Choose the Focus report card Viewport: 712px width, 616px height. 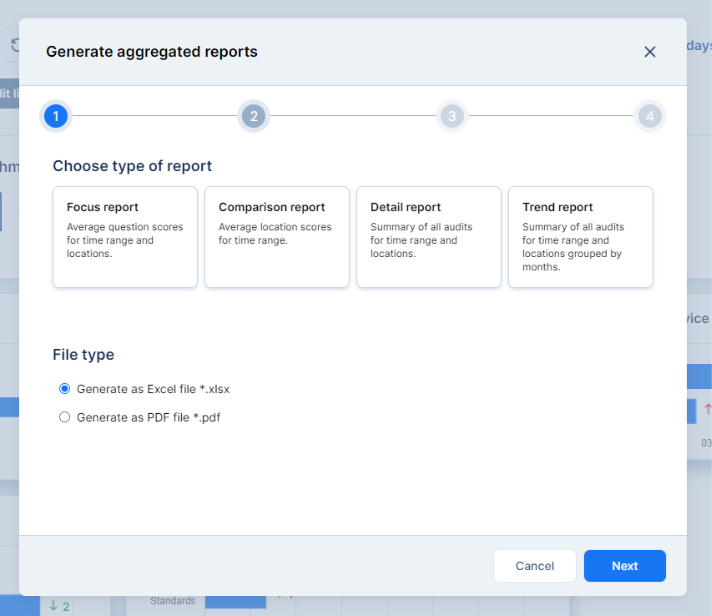coord(125,237)
